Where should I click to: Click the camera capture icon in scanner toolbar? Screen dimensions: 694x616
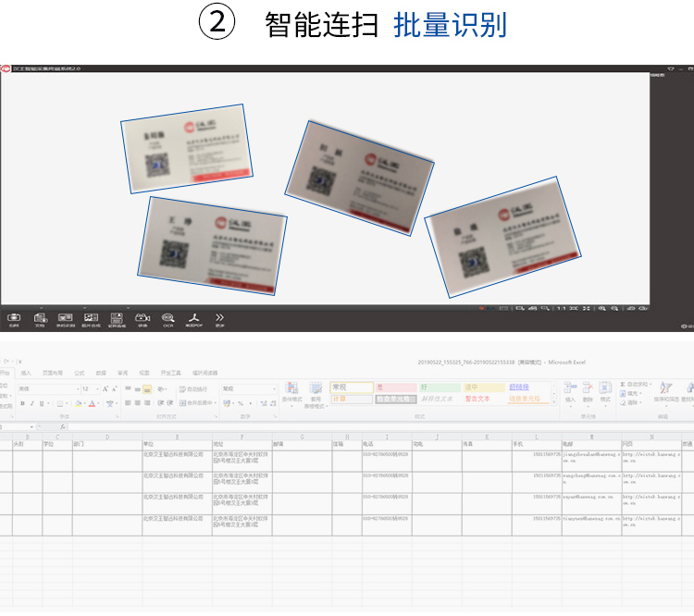[x=14, y=318]
